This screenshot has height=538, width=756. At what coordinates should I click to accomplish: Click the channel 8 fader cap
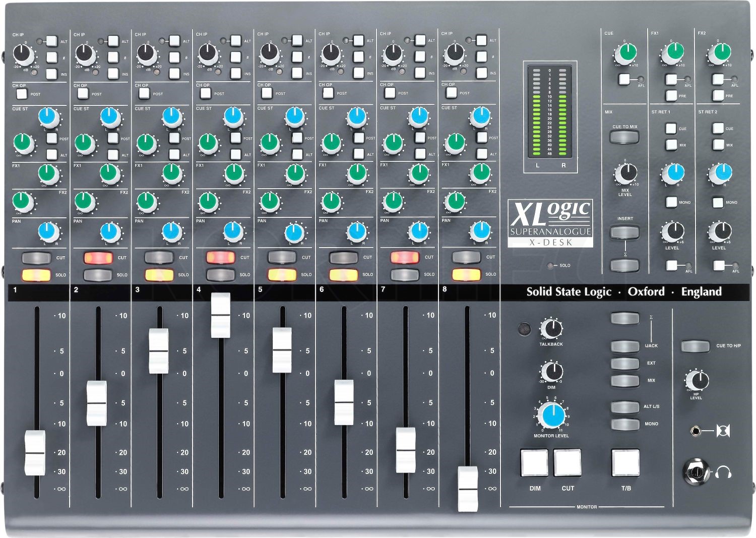pos(468,489)
